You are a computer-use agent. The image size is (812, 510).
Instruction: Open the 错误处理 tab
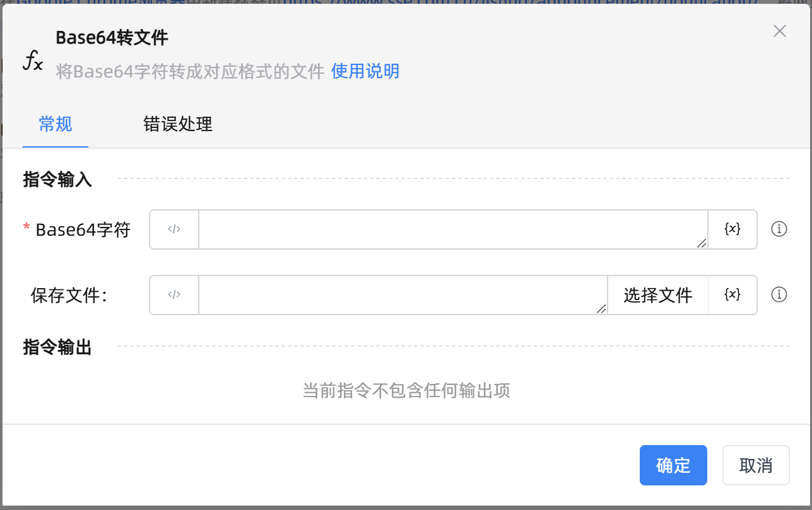(x=178, y=124)
